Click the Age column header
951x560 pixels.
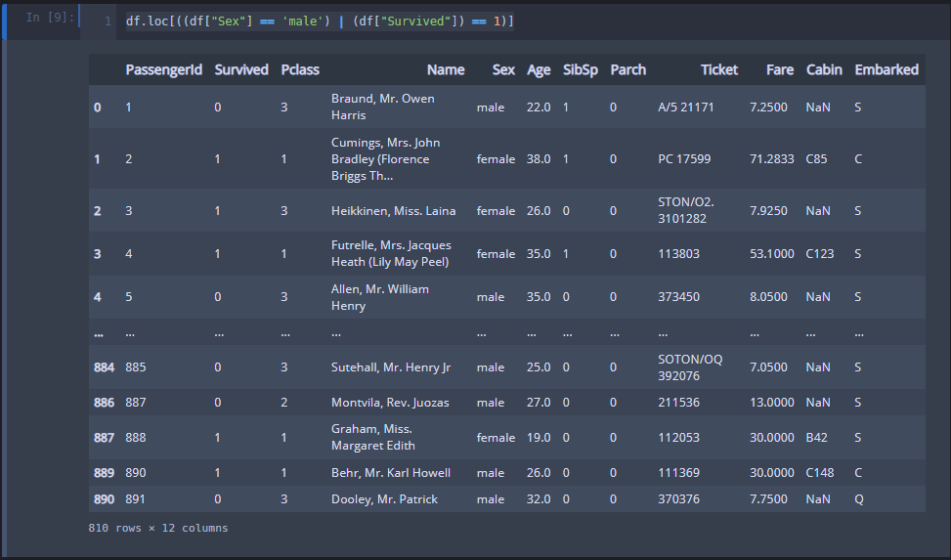(539, 70)
